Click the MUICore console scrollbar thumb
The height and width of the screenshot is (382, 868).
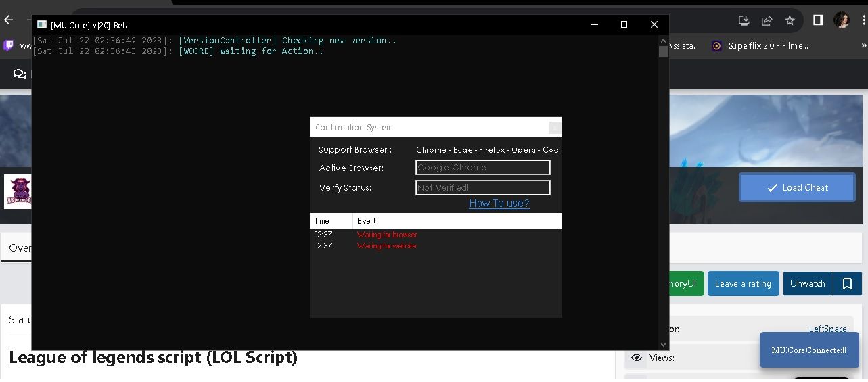[x=663, y=52]
